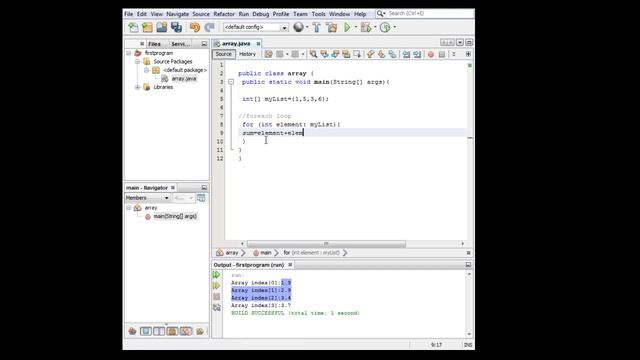Click the Shift Line Right icon

point(417,54)
